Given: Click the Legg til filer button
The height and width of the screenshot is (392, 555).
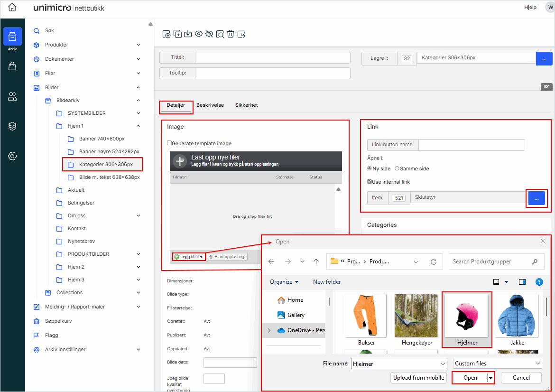Looking at the screenshot, I should [189, 257].
